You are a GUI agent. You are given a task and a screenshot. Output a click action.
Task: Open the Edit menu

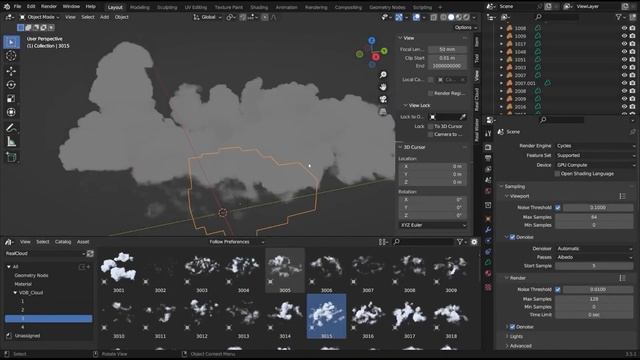pos(31,7)
